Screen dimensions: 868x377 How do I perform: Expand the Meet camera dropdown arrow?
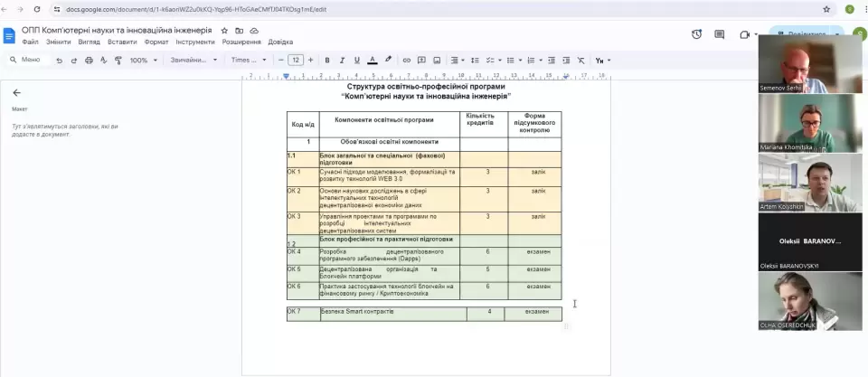pyautogui.click(x=756, y=34)
